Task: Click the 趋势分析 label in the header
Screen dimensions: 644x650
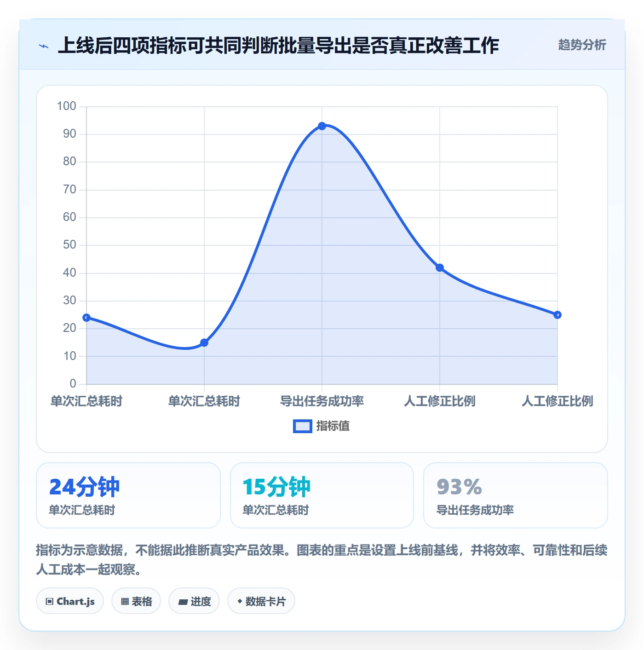Action: tap(582, 45)
